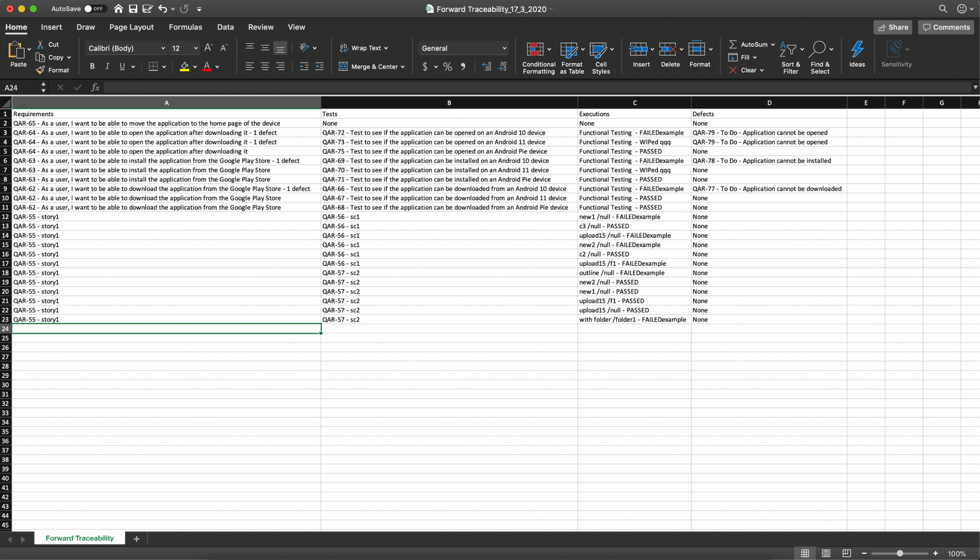Click the Undo arrow icon

163,9
